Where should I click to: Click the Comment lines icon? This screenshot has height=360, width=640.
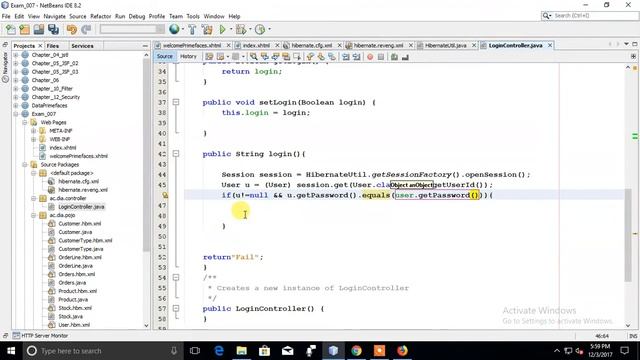pos(394,57)
